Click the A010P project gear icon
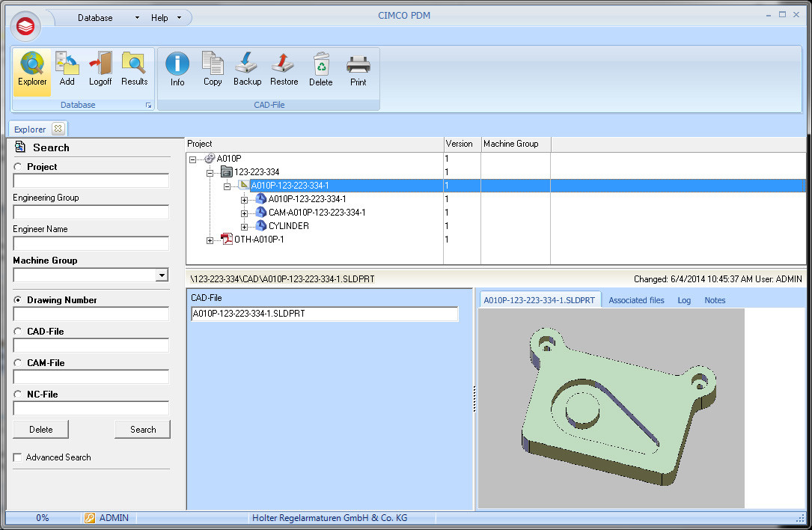Image resolution: width=812 pixels, height=530 pixels. 210,159
